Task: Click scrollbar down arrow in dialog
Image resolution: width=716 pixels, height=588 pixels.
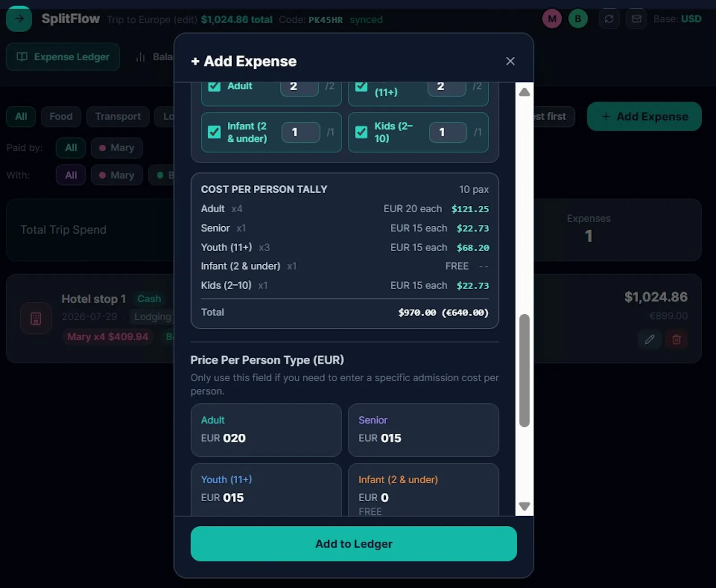Action: click(x=524, y=506)
